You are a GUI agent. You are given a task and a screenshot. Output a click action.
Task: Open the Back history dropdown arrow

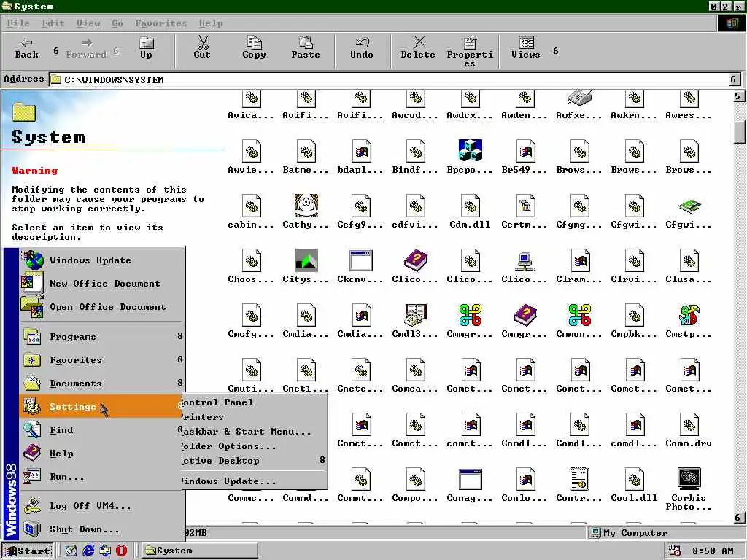click(x=55, y=50)
